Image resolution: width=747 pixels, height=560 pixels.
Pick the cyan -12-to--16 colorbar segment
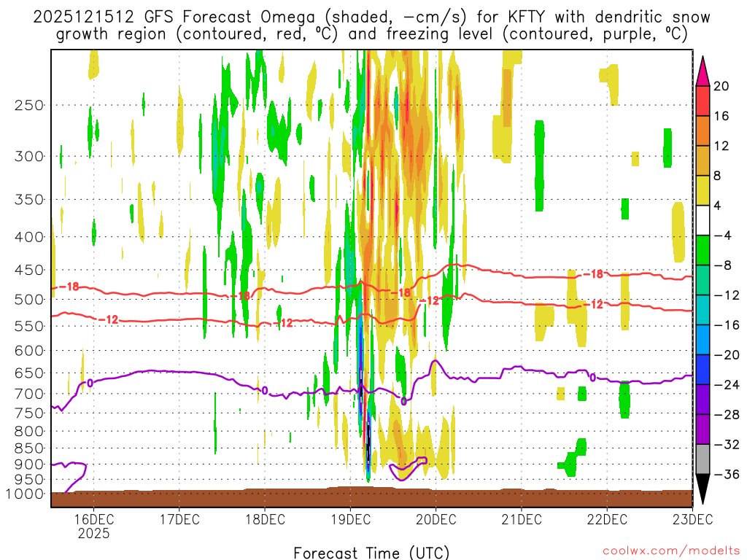tap(703, 310)
